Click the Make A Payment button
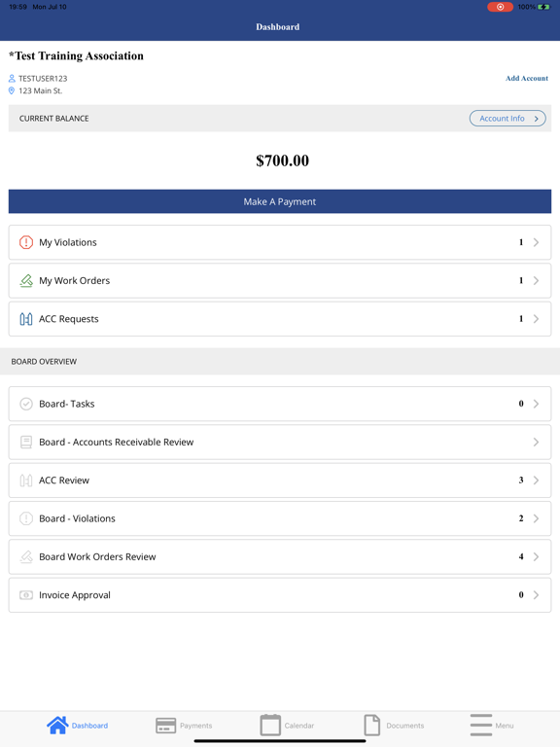The image size is (560, 747). tap(280, 201)
